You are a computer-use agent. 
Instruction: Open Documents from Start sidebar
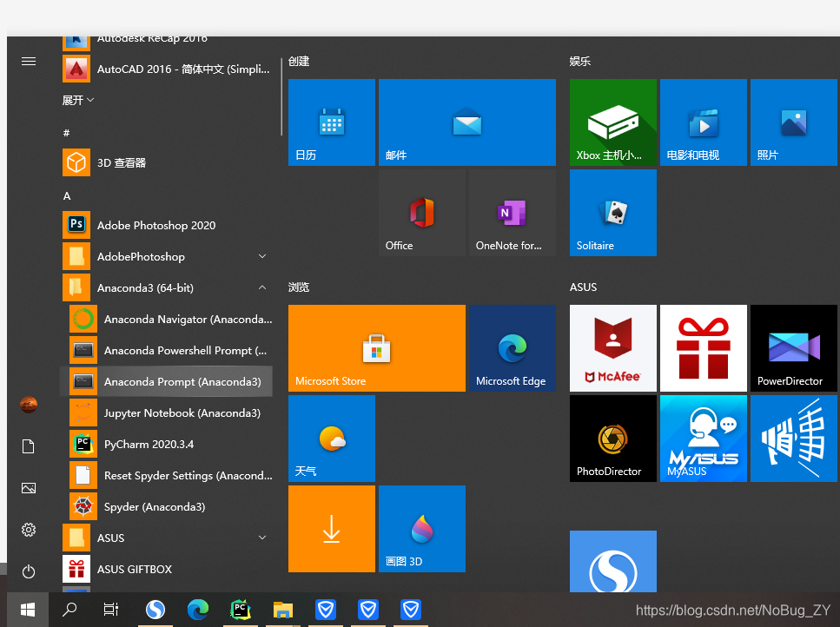click(x=29, y=446)
